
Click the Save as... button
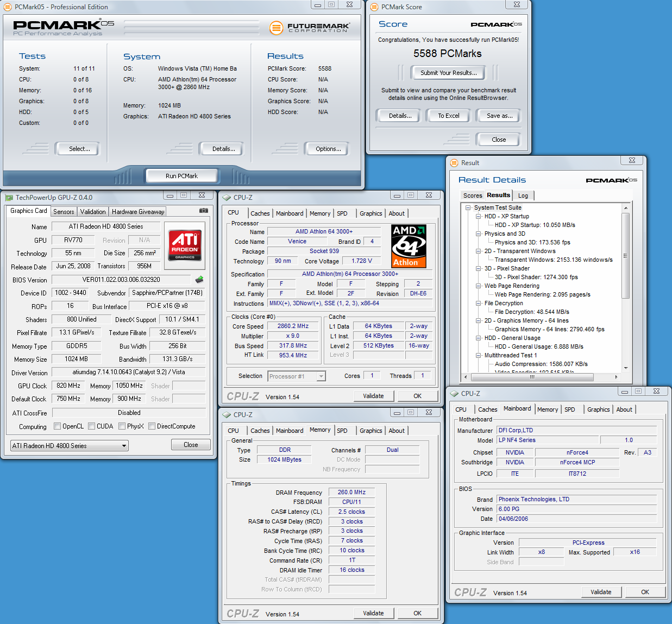[499, 116]
